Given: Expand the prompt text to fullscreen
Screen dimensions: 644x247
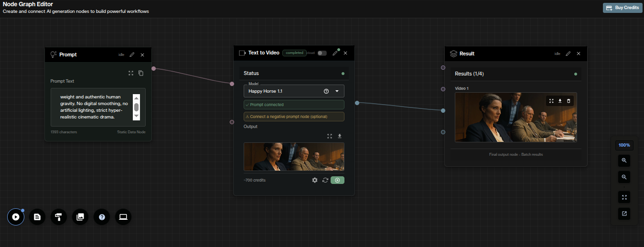Looking at the screenshot, I should pyautogui.click(x=131, y=73).
